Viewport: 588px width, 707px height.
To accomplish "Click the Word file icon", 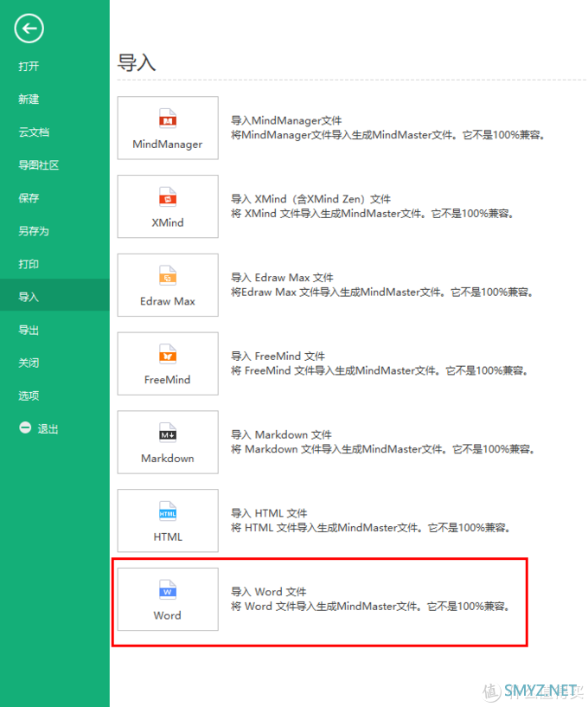I will (x=168, y=590).
